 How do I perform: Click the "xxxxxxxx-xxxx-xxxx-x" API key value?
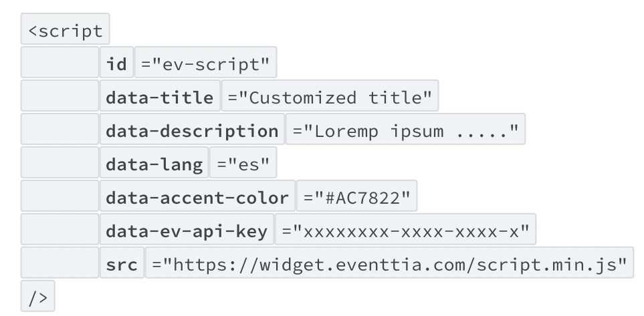coord(405,232)
